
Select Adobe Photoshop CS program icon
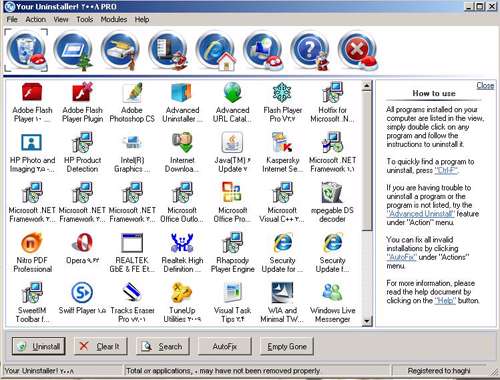tap(132, 92)
